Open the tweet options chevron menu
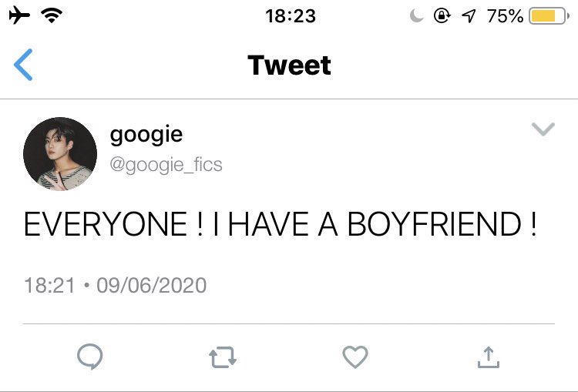The image size is (578, 392). [543, 129]
